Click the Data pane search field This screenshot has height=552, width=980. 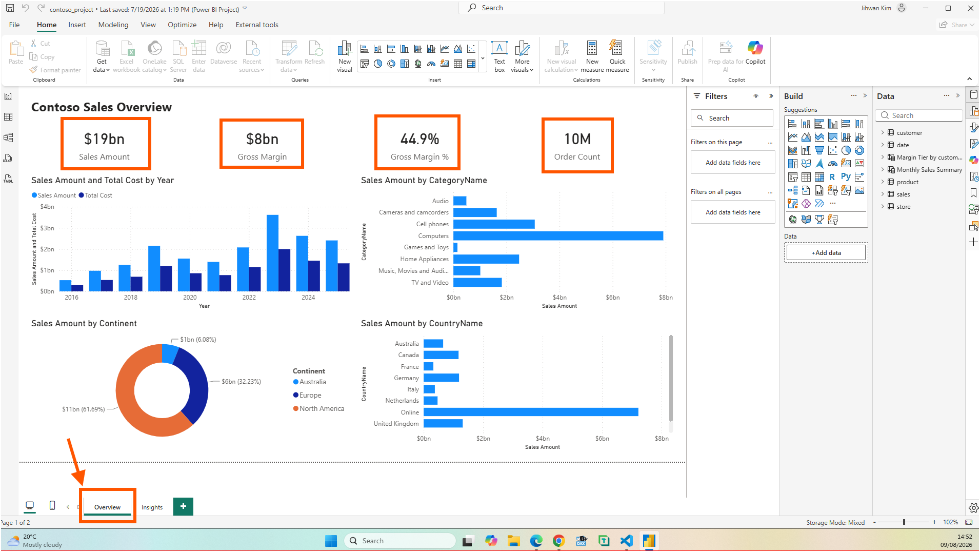pyautogui.click(x=919, y=115)
